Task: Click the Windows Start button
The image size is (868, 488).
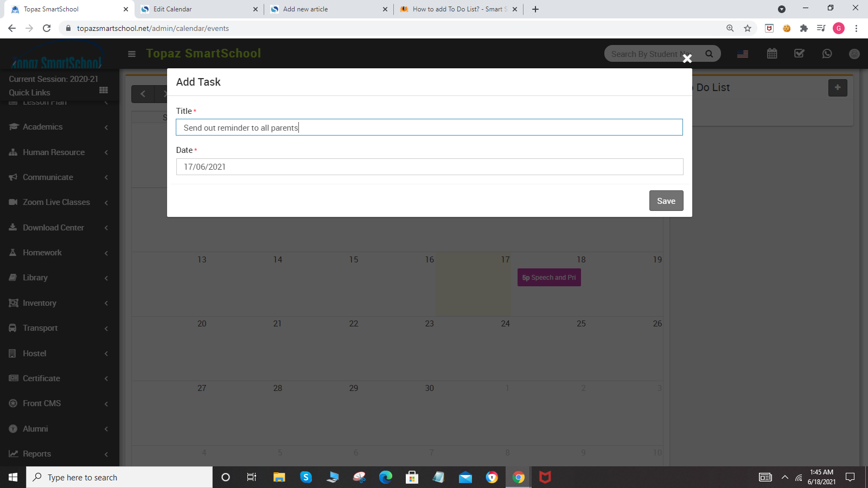Action: tap(13, 477)
